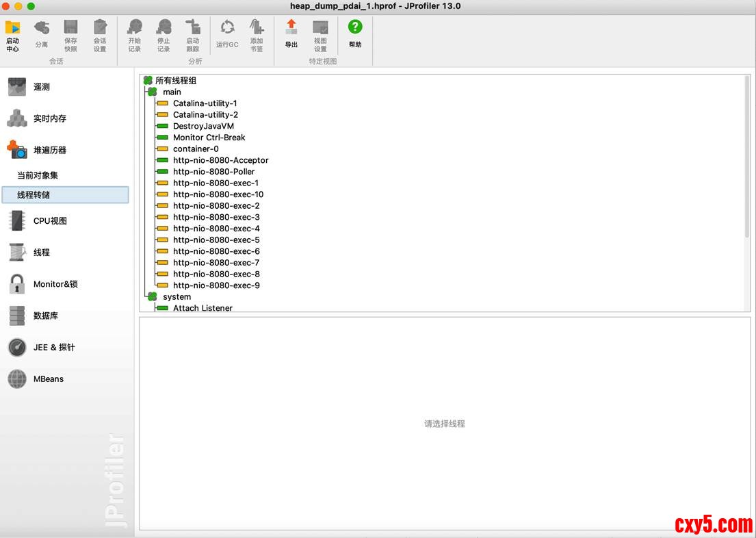Open the 当前对象集 view

pyautogui.click(x=38, y=175)
